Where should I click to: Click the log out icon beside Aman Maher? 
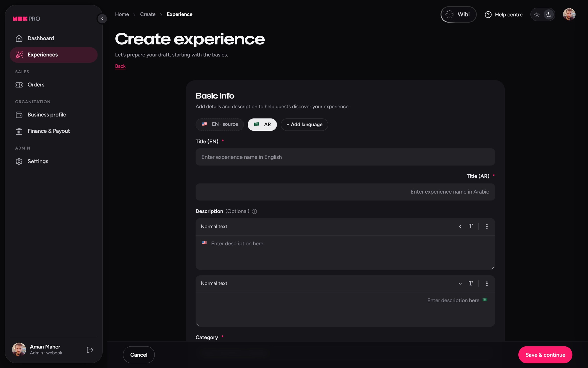(x=90, y=350)
